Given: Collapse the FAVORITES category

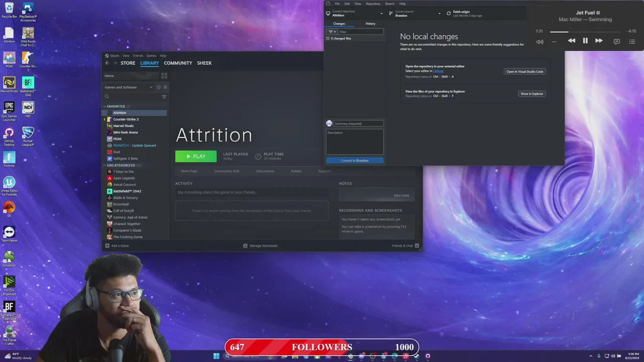Looking at the screenshot, I should 105,106.
